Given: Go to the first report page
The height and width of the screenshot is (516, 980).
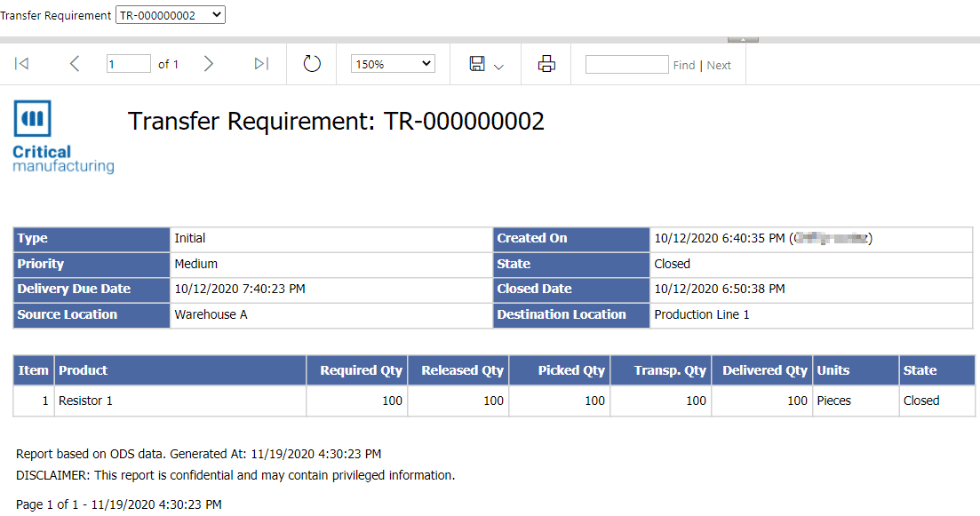Looking at the screenshot, I should (22, 64).
